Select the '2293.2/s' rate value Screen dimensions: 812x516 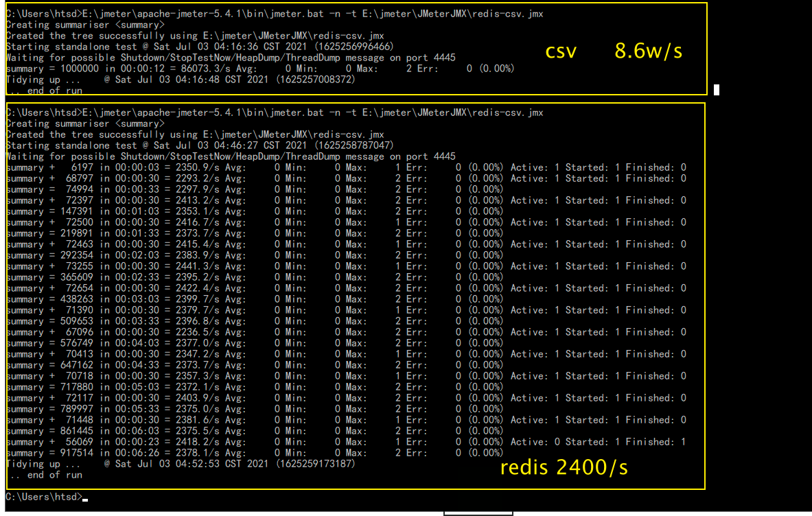(x=197, y=178)
